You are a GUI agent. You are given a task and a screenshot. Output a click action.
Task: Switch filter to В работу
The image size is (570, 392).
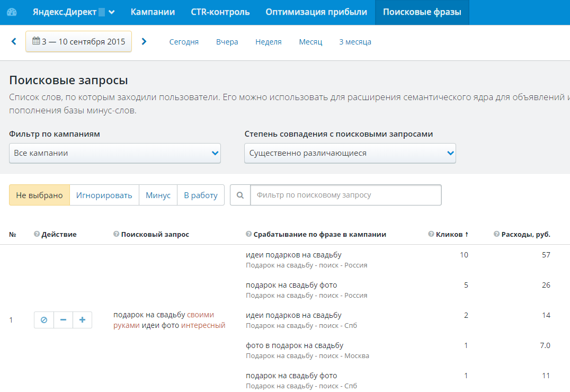pyautogui.click(x=200, y=195)
